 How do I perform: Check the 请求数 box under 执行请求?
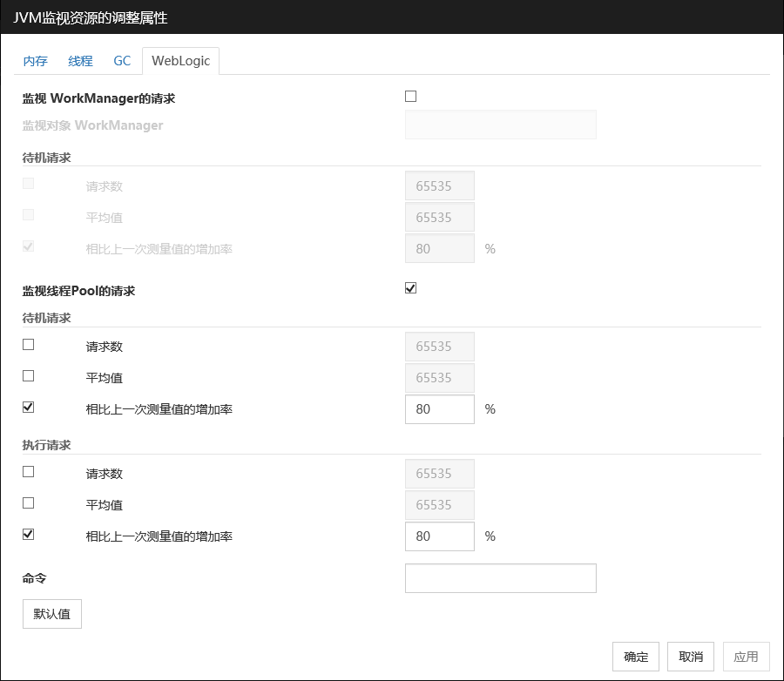(29, 472)
